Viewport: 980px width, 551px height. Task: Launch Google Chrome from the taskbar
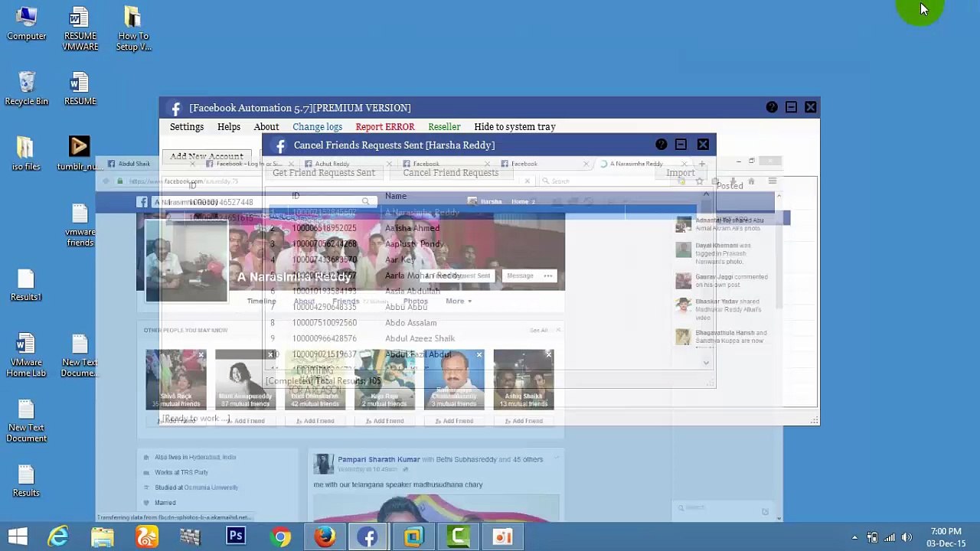[x=280, y=536]
